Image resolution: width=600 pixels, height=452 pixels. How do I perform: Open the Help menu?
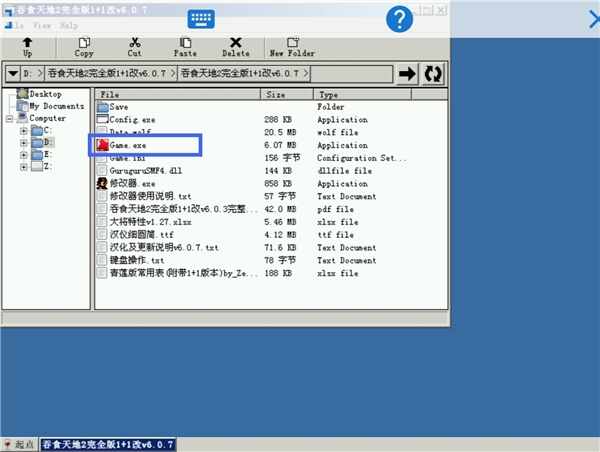[x=69, y=24]
